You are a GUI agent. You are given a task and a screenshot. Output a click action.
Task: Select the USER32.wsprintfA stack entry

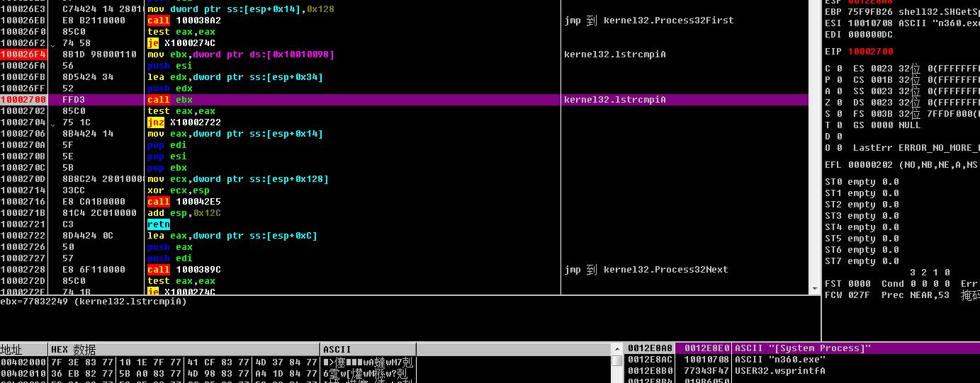779,371
